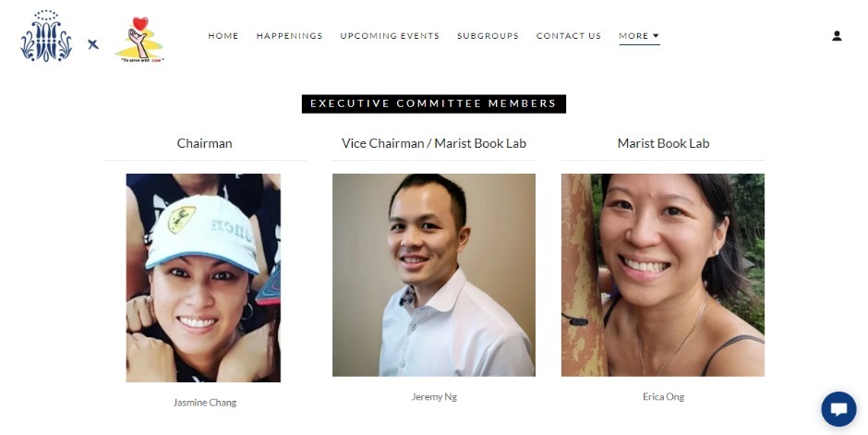Open the SUBGROUPS page

488,36
